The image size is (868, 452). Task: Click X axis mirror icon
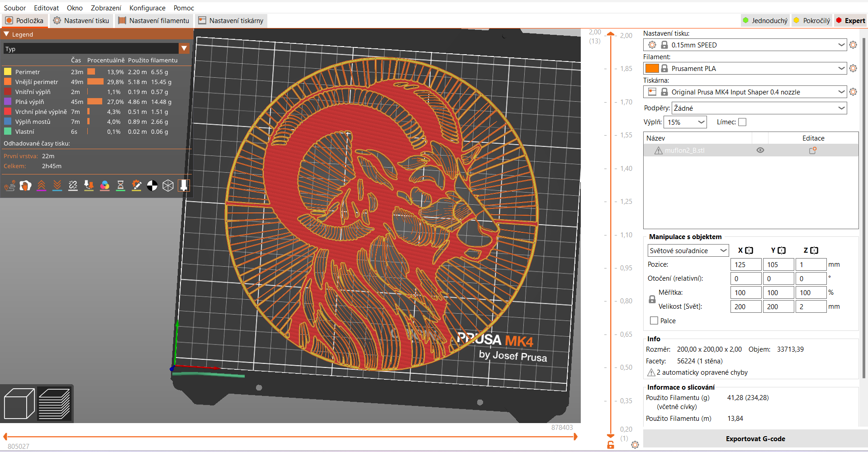tap(749, 250)
